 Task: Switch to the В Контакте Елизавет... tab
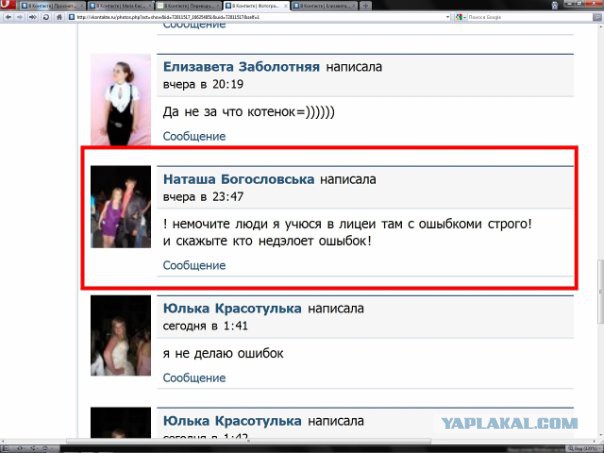pos(325,6)
